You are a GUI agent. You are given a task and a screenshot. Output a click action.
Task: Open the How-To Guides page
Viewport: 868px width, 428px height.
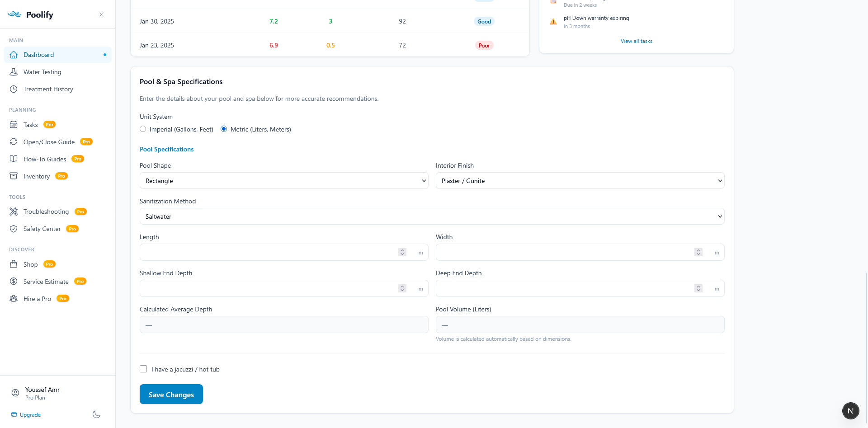(57, 159)
